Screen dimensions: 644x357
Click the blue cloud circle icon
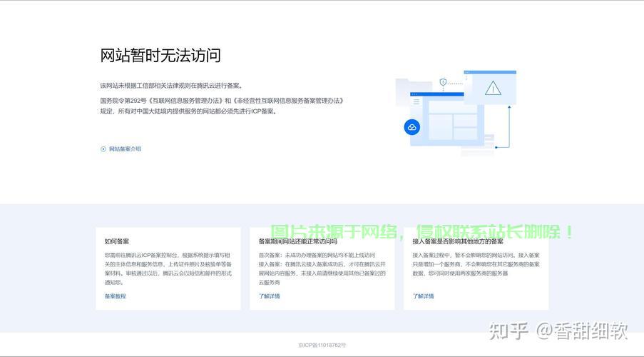(x=412, y=127)
